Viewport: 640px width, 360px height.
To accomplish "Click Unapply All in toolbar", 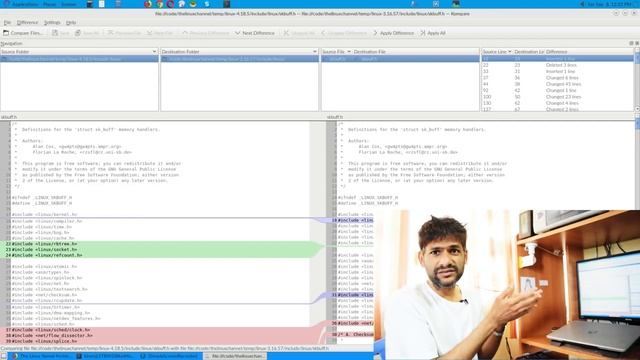I will pyautogui.click(x=299, y=33).
